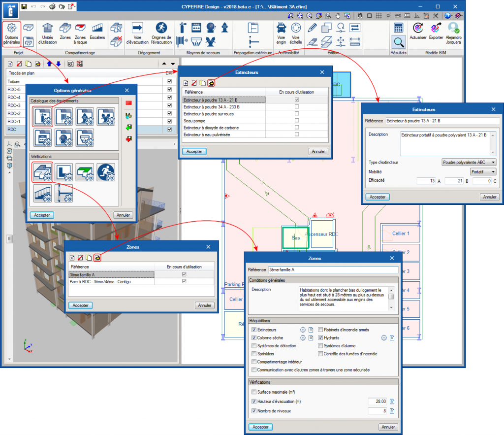This screenshot has height=435, width=504.
Task: Select the Zones compartmentage tool
Action: (65, 32)
